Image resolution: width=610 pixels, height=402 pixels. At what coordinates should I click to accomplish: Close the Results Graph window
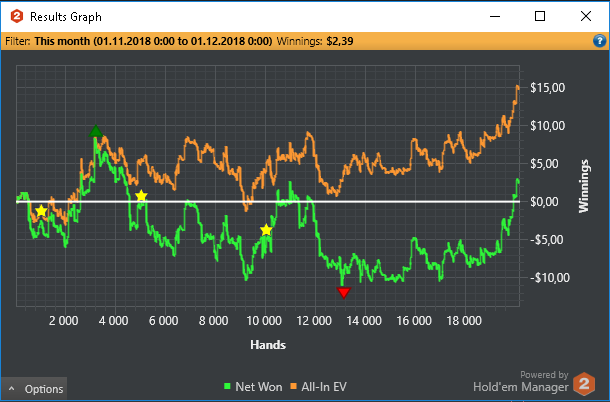(586, 16)
